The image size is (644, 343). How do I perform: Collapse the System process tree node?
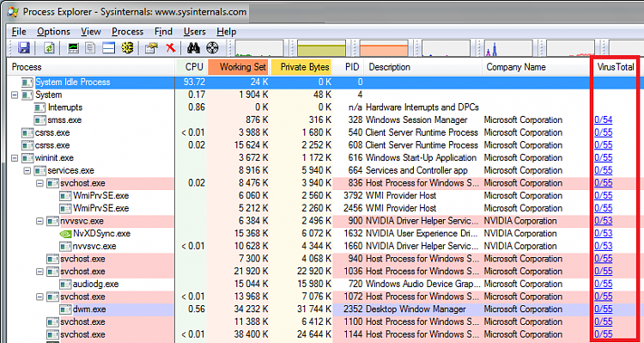(x=15, y=95)
